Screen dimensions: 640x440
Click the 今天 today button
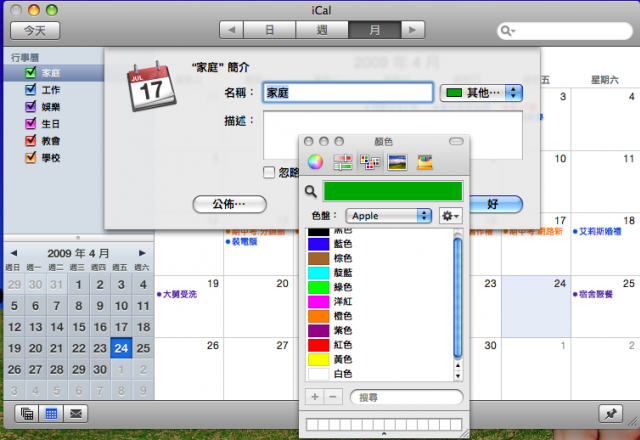35,31
